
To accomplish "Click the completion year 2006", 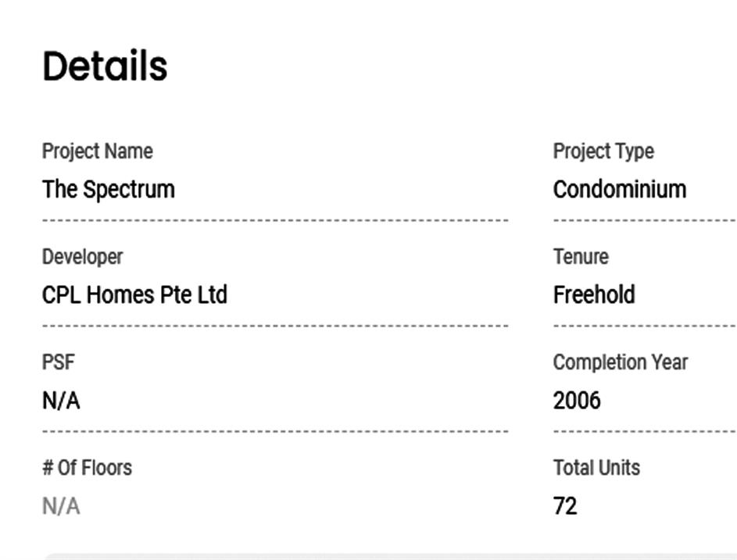I will 577,401.
